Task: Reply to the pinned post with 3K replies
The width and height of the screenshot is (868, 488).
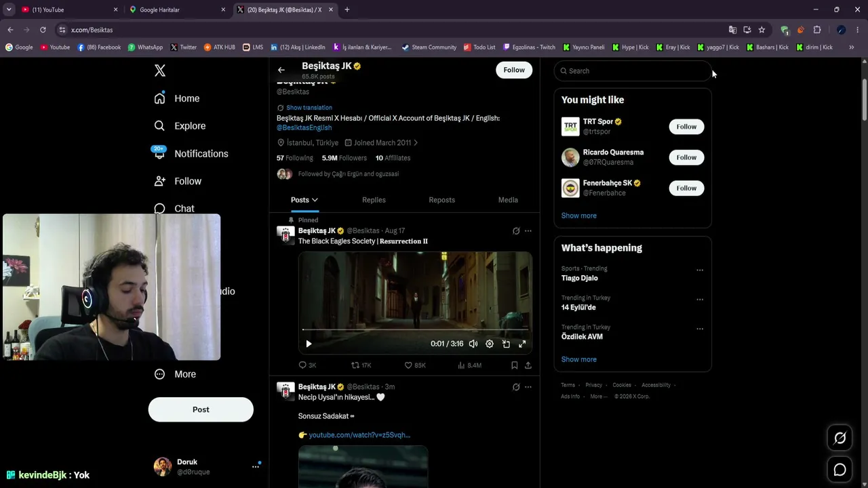Action: coord(307,365)
